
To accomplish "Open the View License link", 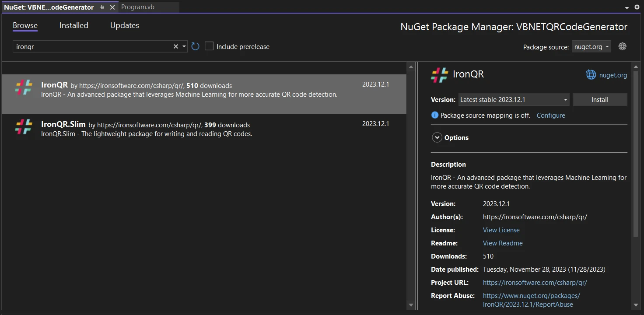I will 501,230.
